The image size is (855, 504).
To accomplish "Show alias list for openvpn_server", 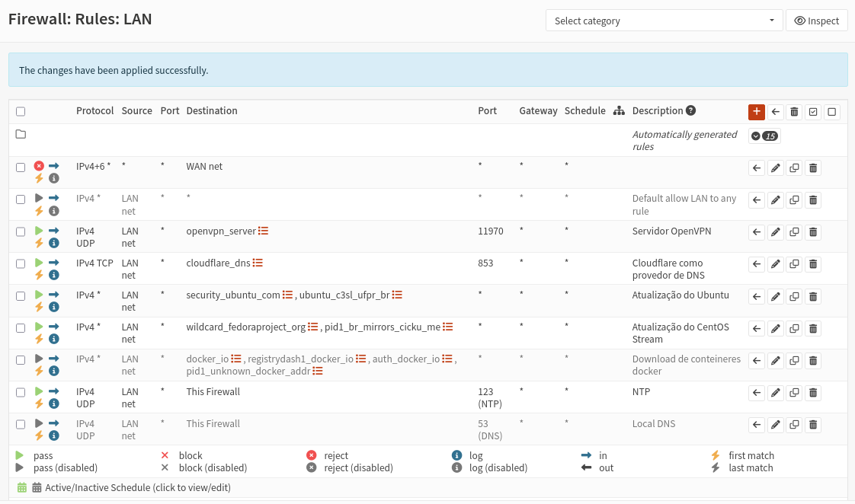I will (263, 231).
